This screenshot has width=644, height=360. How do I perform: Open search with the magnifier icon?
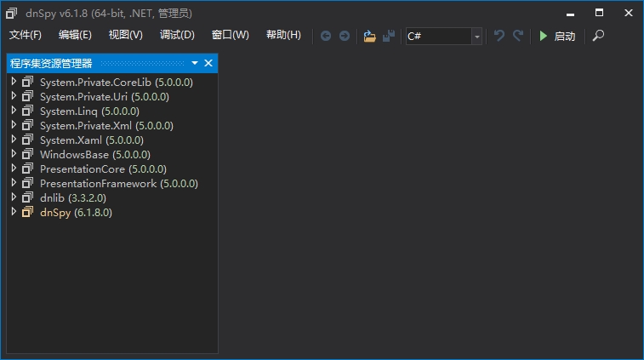(598, 36)
